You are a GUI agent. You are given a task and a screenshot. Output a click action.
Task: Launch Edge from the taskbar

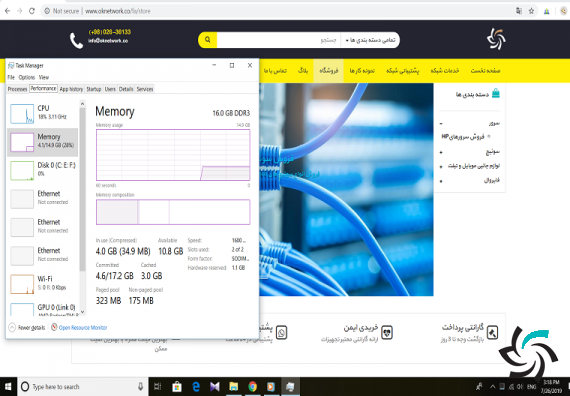[196, 387]
